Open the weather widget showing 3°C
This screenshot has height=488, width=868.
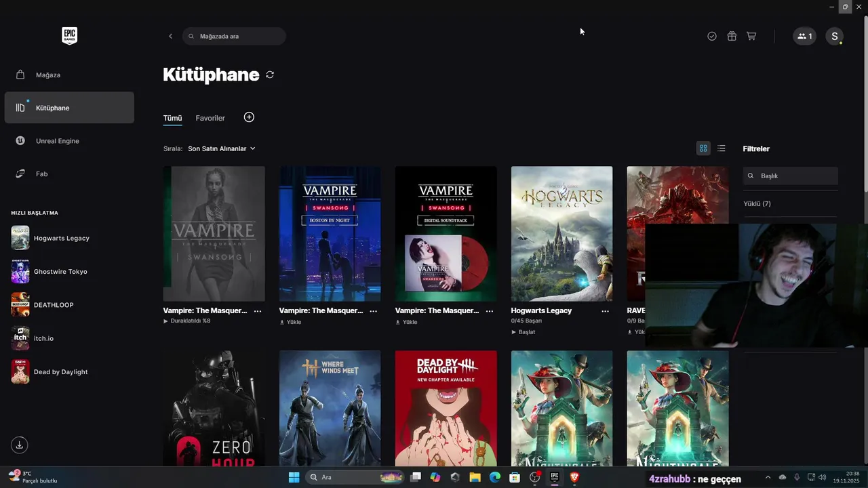pos(33,477)
